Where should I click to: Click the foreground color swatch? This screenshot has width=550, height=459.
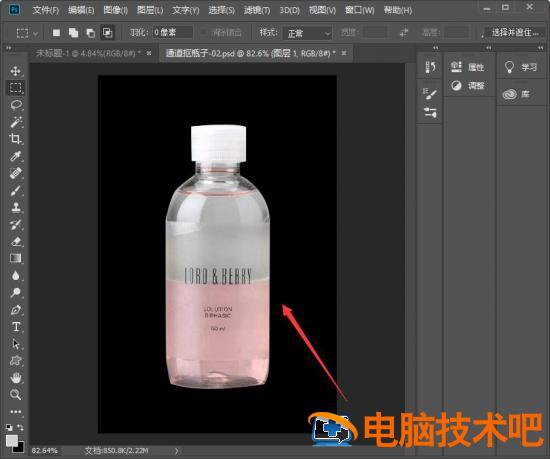tap(12, 441)
